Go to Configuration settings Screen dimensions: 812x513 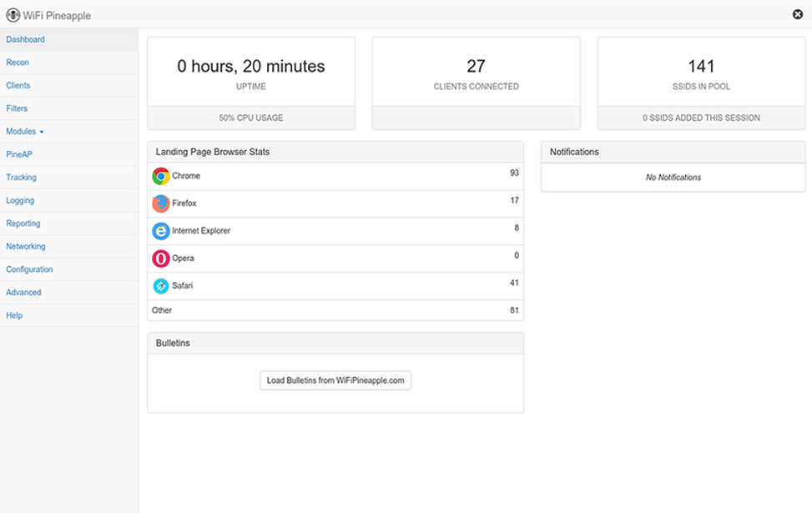pos(29,269)
